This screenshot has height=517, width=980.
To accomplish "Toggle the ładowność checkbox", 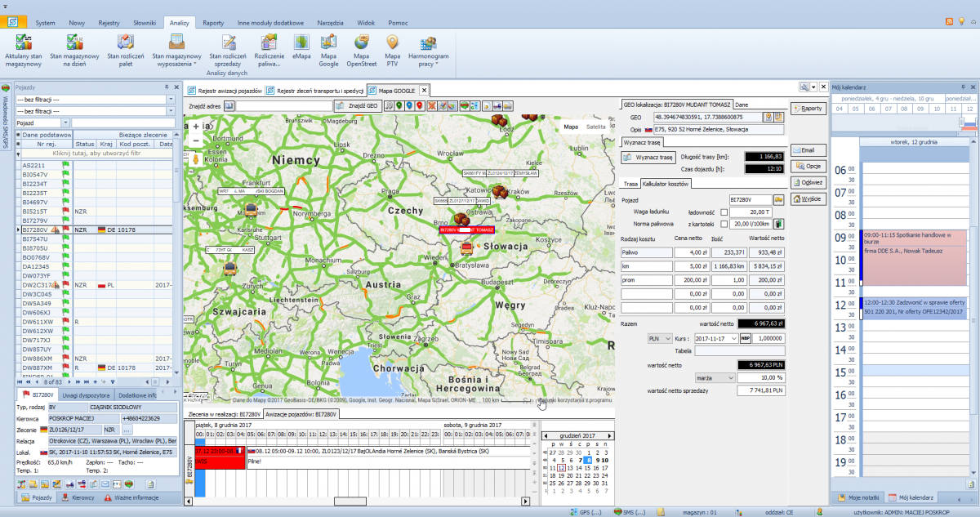I will 724,211.
